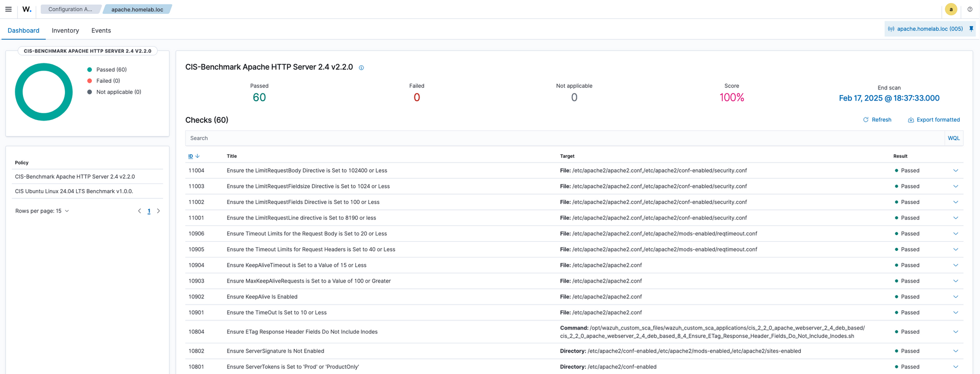Go to the previous policy page

139,211
